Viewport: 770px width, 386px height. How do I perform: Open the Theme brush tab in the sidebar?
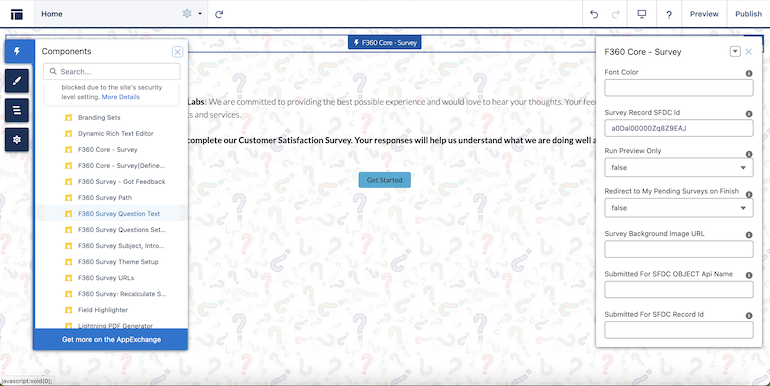[17, 81]
